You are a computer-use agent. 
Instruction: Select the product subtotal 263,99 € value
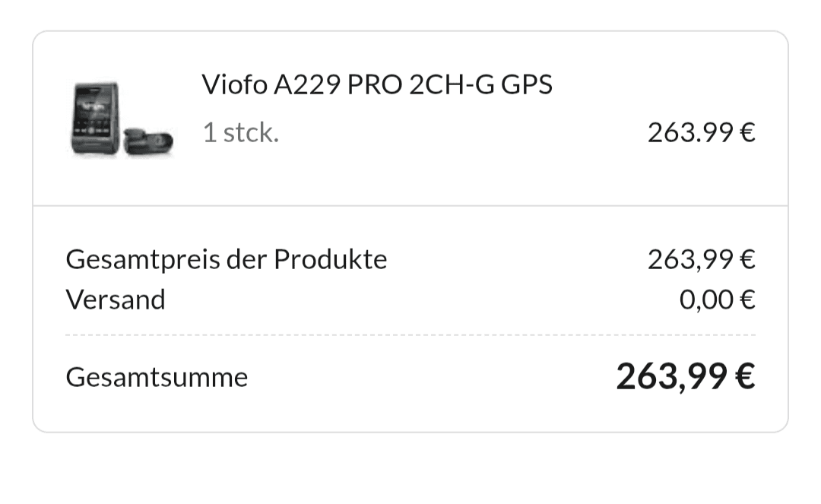click(700, 259)
